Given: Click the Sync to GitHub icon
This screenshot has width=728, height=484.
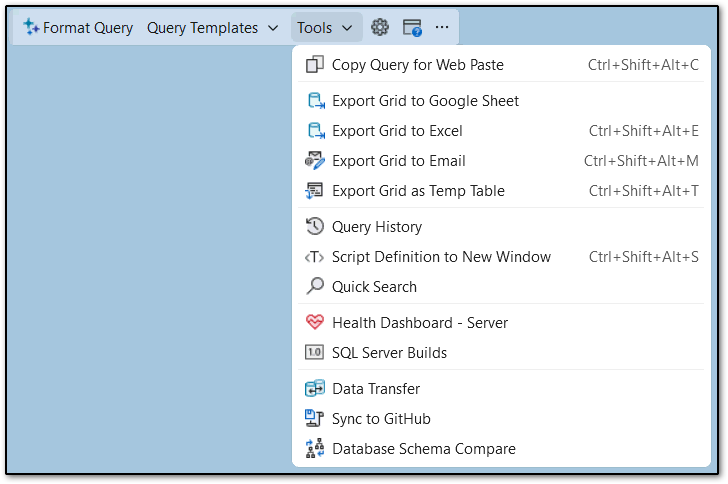Looking at the screenshot, I should click(315, 419).
